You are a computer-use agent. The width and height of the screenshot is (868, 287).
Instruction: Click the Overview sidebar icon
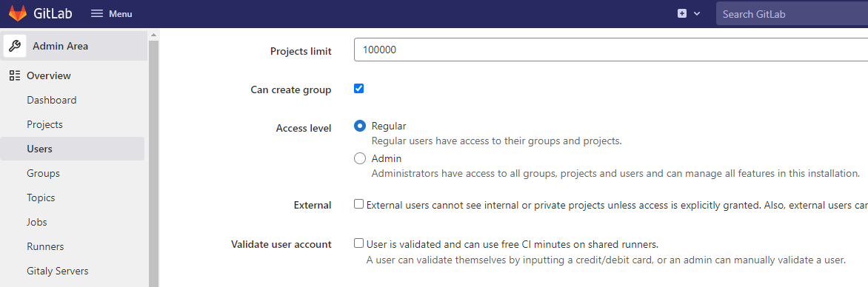[x=15, y=75]
